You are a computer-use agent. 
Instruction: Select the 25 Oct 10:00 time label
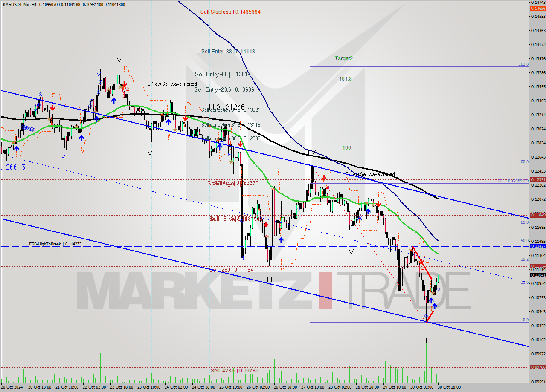231,387
